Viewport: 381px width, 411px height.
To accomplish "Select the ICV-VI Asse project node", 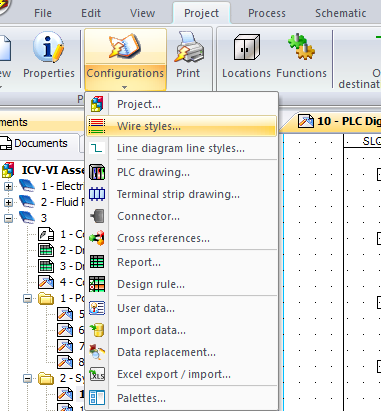I will pos(53,170).
